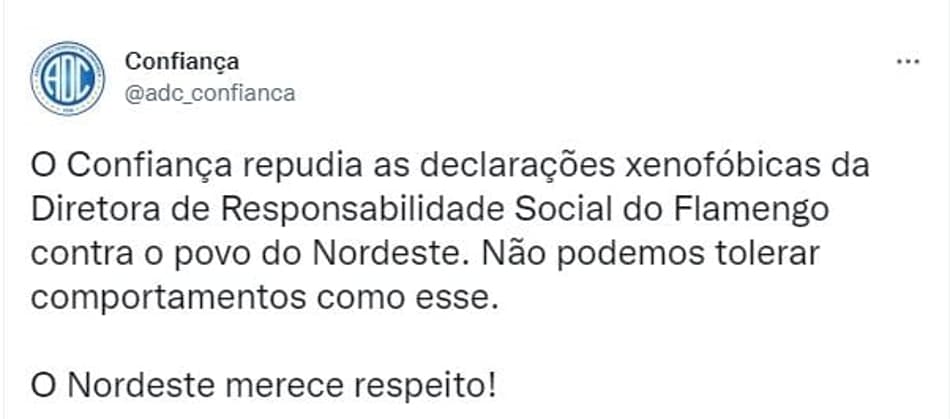Click the line "Diretora de Responsabilidade Social do Flamengo"
Screen dimensions: 950x419
430,210
